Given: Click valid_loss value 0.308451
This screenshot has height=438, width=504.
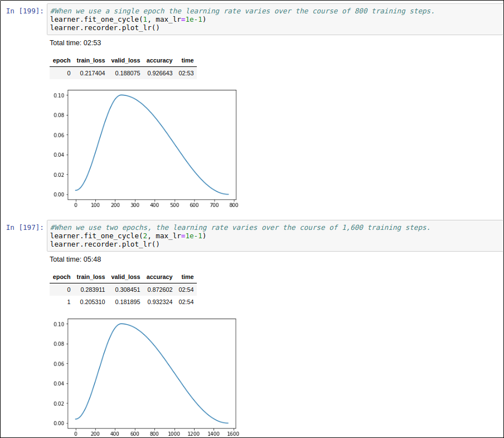Looking at the screenshot, I should coord(127,290).
